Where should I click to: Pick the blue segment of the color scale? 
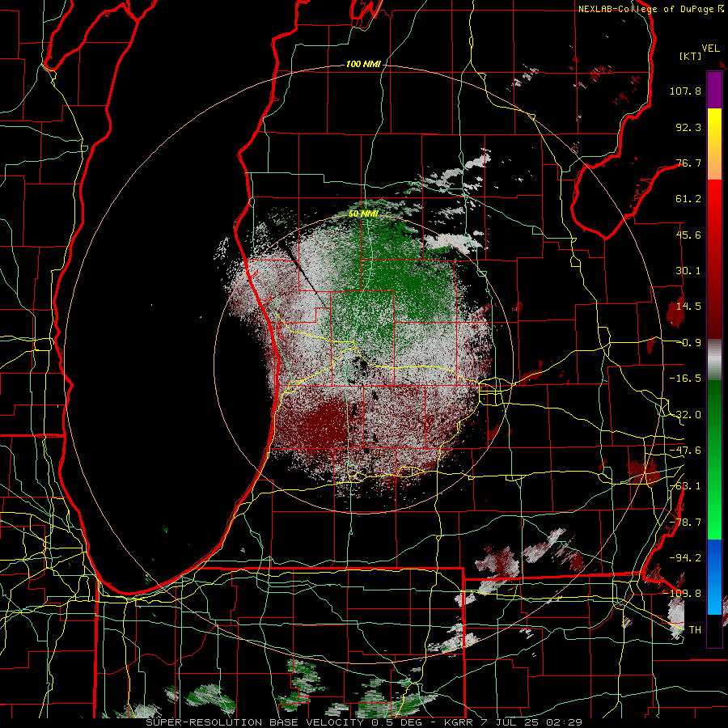[714, 577]
